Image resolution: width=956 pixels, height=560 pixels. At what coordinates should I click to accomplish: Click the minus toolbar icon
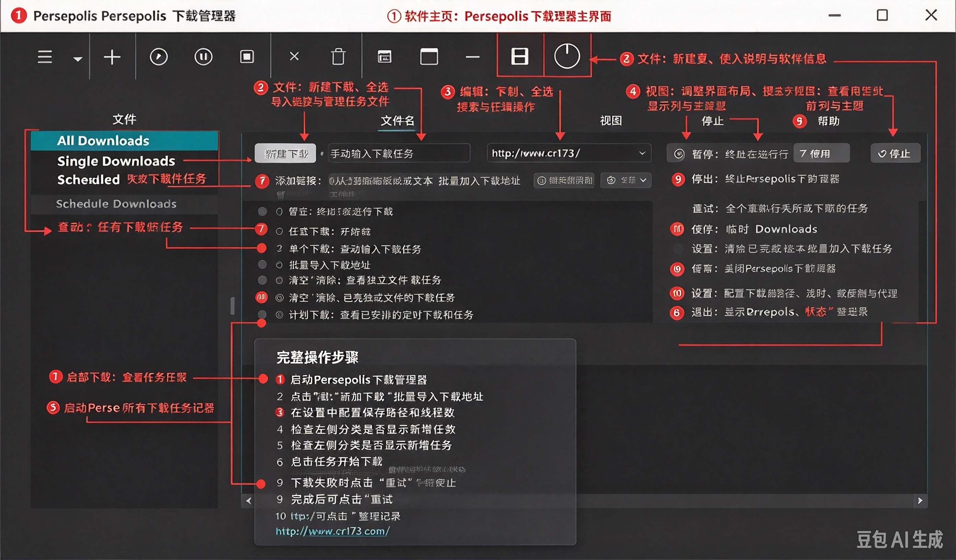(x=473, y=57)
